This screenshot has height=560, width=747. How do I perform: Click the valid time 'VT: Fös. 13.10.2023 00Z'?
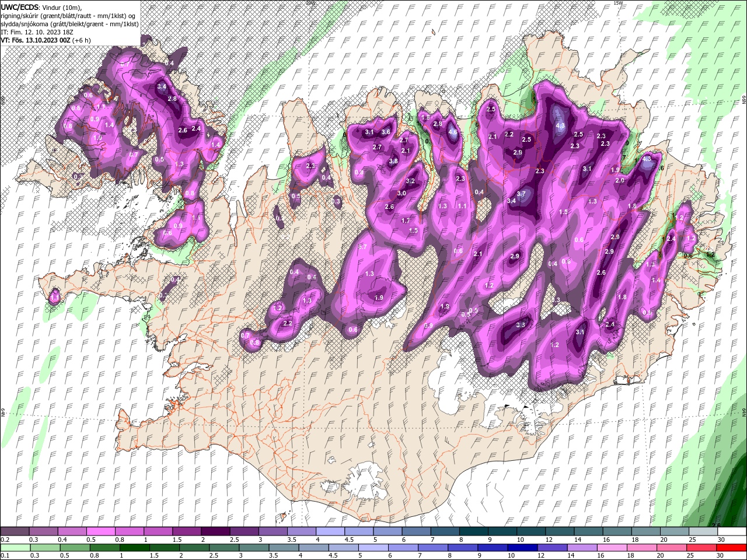[x=36, y=40]
